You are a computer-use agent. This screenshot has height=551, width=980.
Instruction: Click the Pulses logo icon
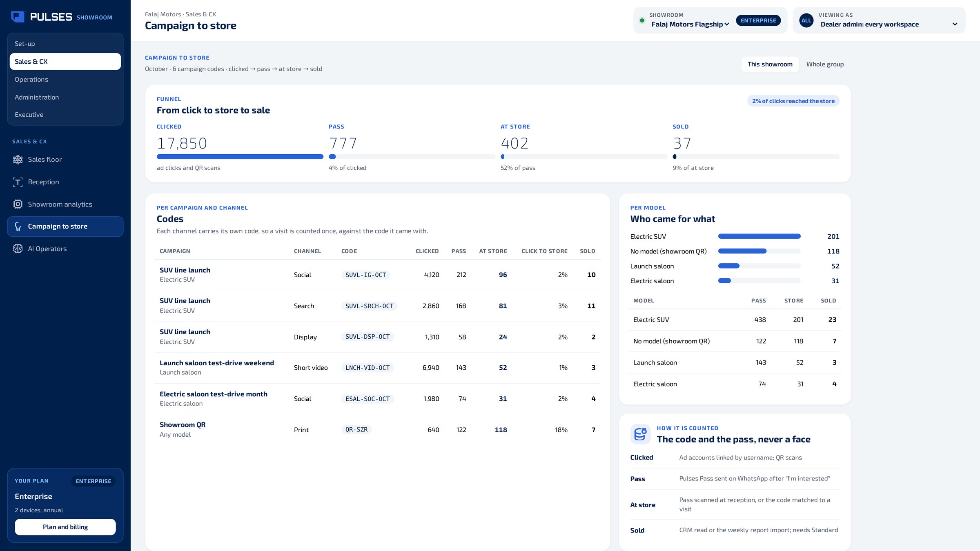coord(18,17)
